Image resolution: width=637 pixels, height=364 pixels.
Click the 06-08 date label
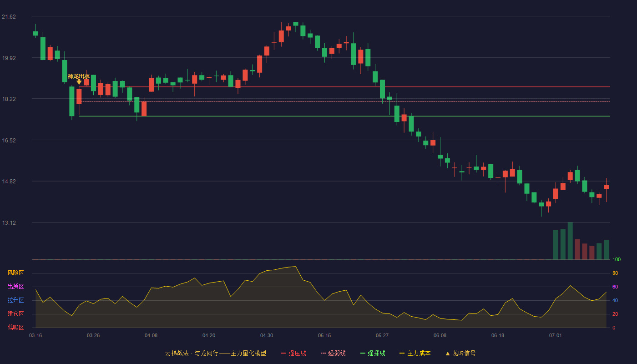(440, 335)
